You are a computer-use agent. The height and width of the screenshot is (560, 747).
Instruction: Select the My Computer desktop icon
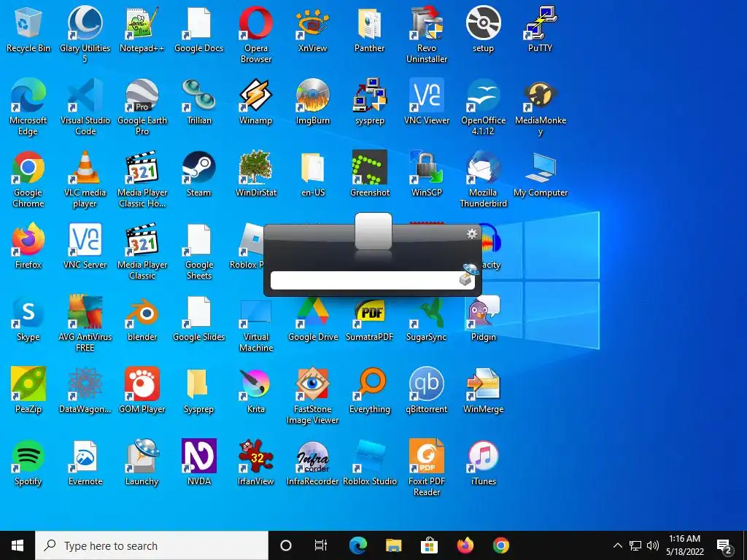(541, 174)
